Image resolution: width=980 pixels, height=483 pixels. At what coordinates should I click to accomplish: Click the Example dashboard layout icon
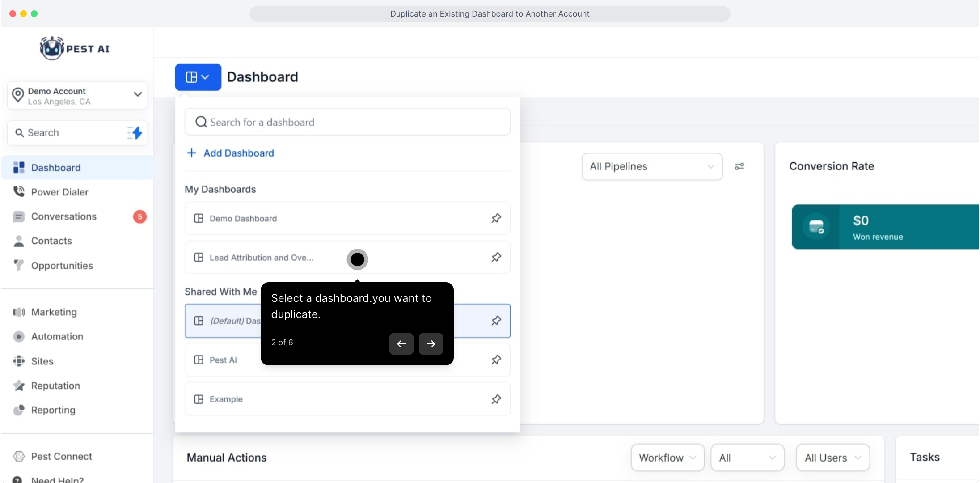199,399
